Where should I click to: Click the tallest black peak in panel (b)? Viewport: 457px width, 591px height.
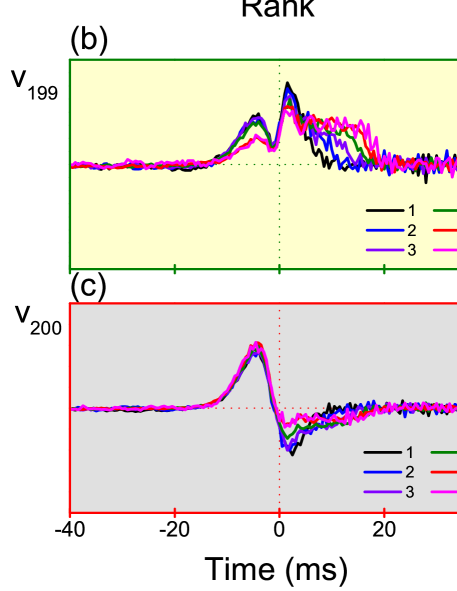point(288,83)
